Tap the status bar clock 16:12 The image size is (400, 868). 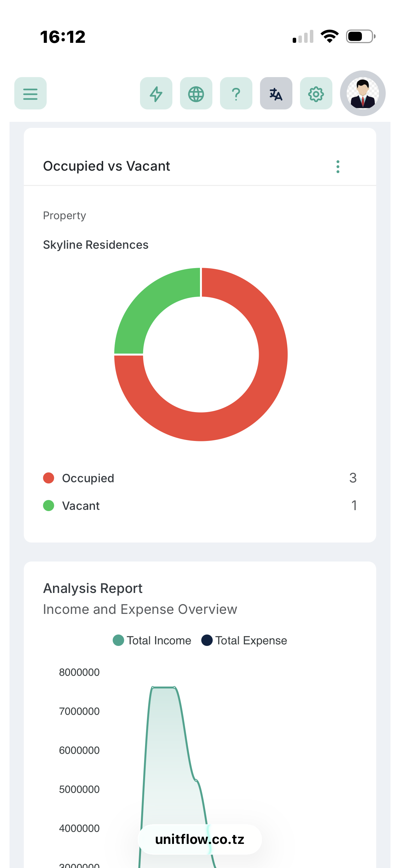(x=63, y=37)
